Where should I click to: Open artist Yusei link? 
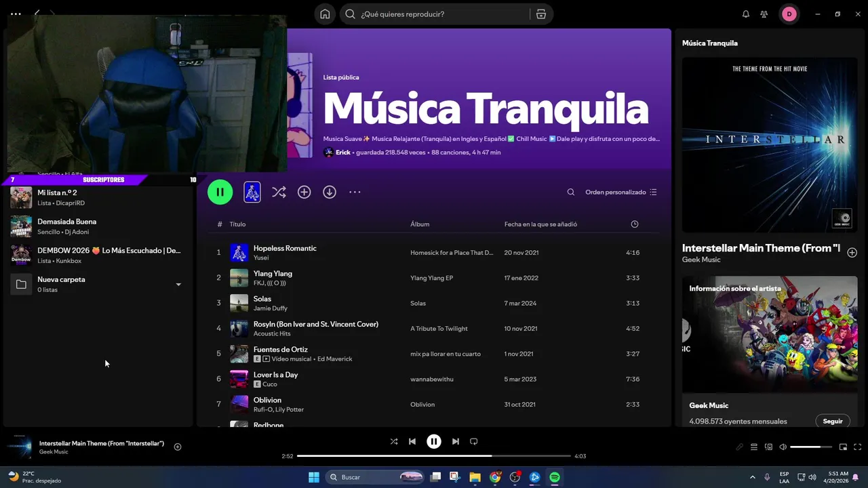pyautogui.click(x=261, y=258)
